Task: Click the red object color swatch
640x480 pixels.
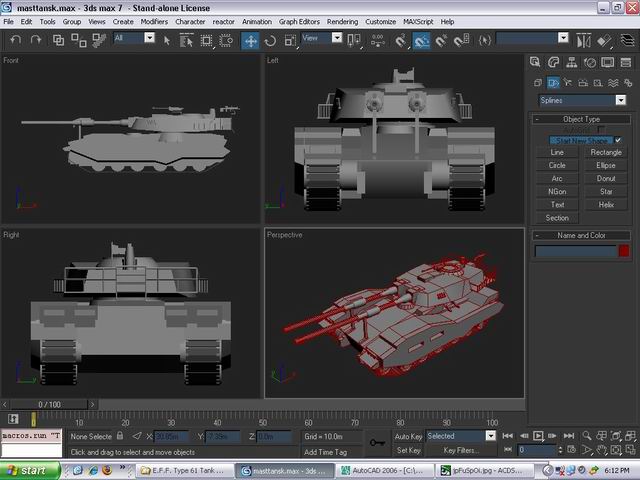Action: 624,251
